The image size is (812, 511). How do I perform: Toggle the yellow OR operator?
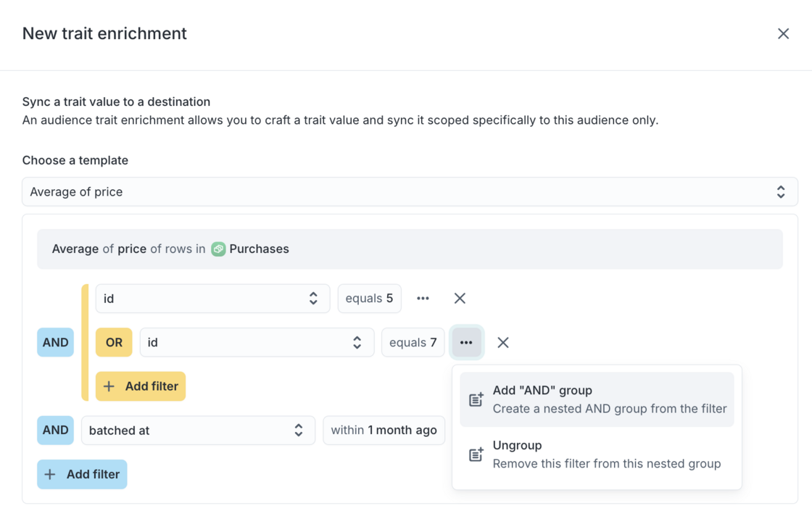coord(114,343)
